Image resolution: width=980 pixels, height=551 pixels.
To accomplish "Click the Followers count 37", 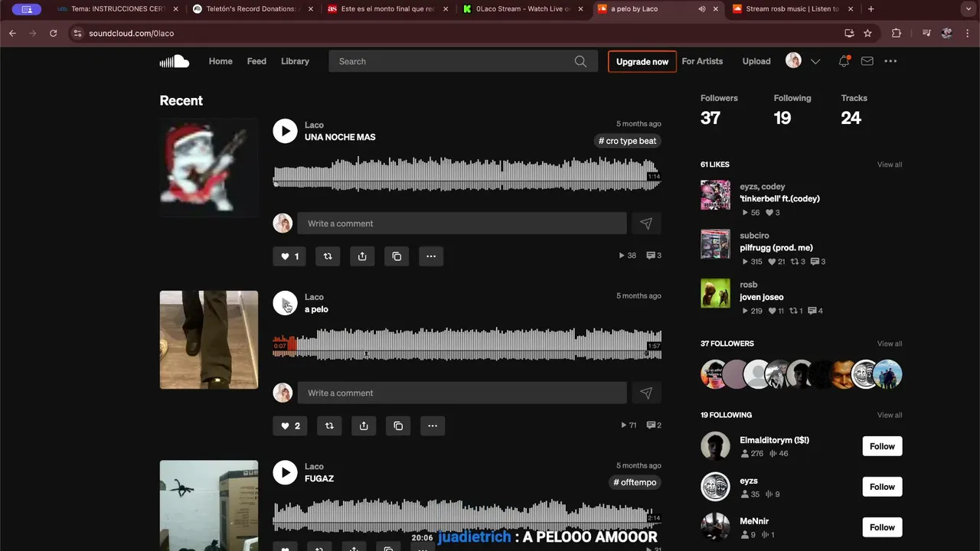I will click(710, 118).
